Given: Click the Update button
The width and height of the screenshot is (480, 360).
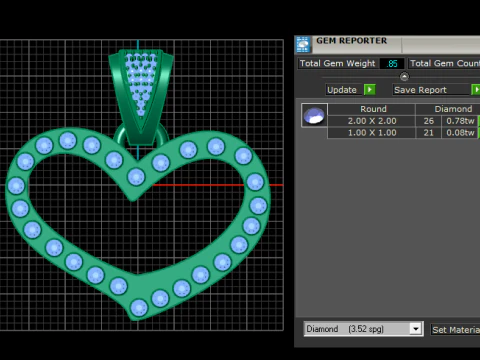Looking at the screenshot, I should coord(344,90).
